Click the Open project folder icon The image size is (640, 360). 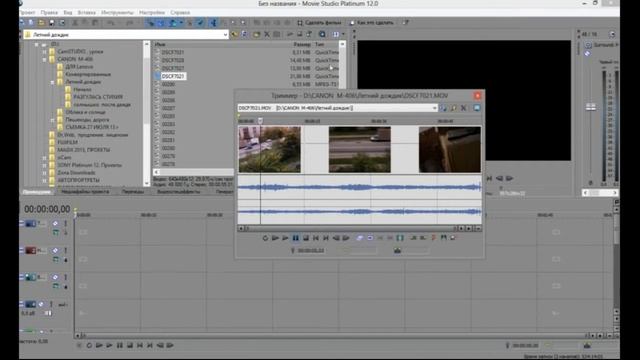pyautogui.click(x=42, y=23)
